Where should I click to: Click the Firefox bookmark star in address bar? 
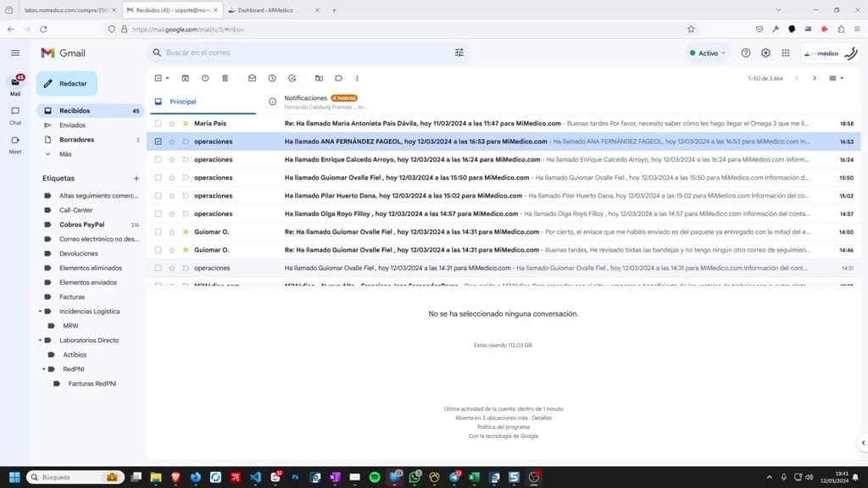pos(691,30)
